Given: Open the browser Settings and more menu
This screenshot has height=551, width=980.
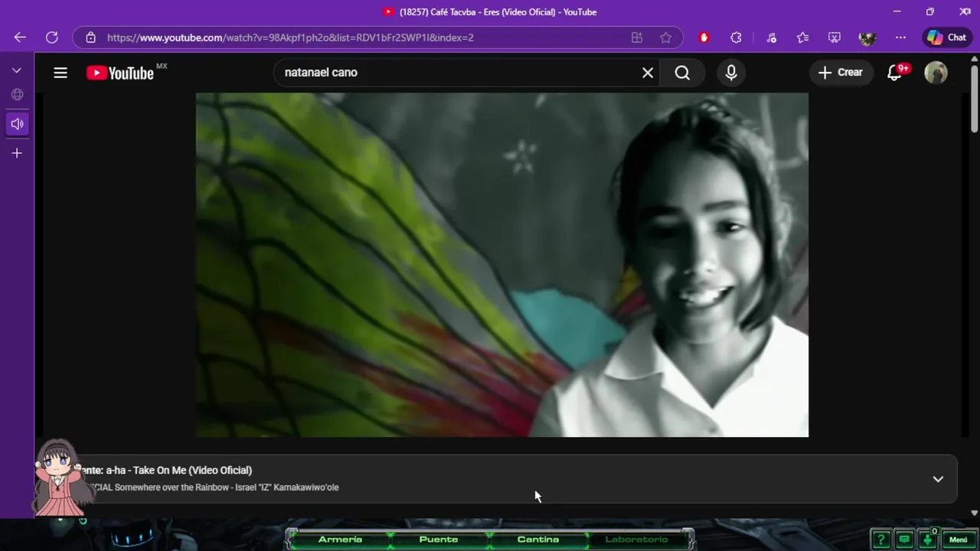Looking at the screenshot, I should 900,37.
